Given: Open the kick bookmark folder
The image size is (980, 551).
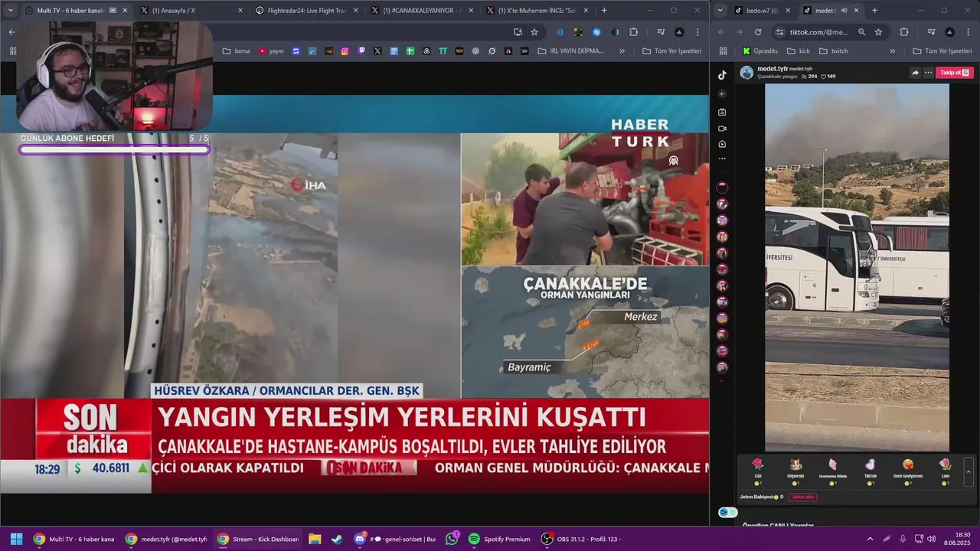Looking at the screenshot, I should point(797,51).
